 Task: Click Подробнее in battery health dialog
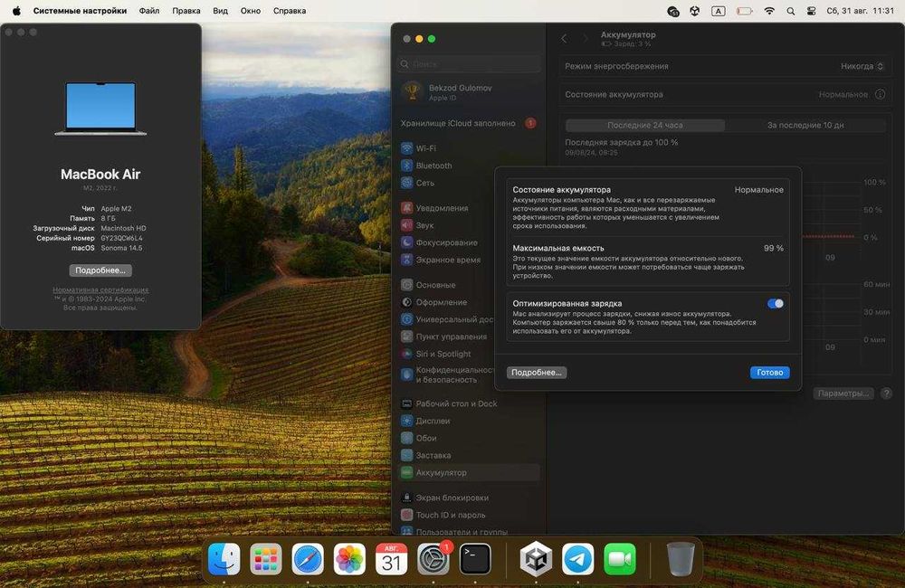click(537, 373)
